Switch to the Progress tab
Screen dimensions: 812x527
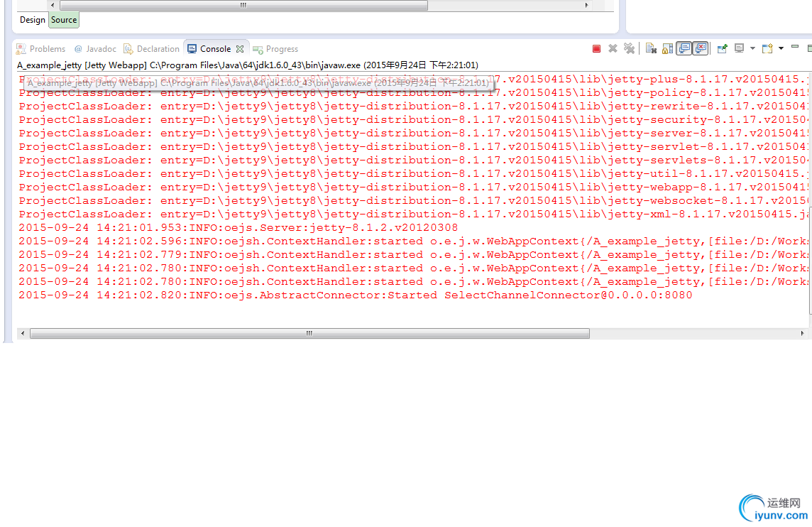[275, 49]
